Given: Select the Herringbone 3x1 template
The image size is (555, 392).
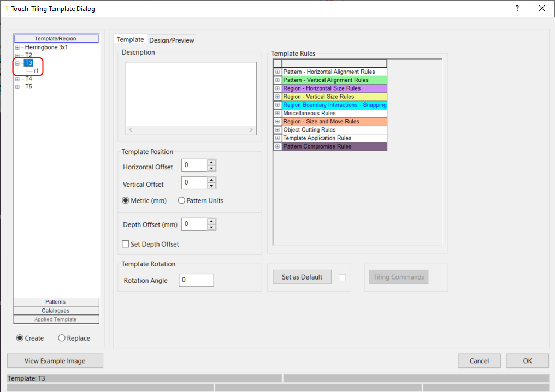Looking at the screenshot, I should coord(46,47).
